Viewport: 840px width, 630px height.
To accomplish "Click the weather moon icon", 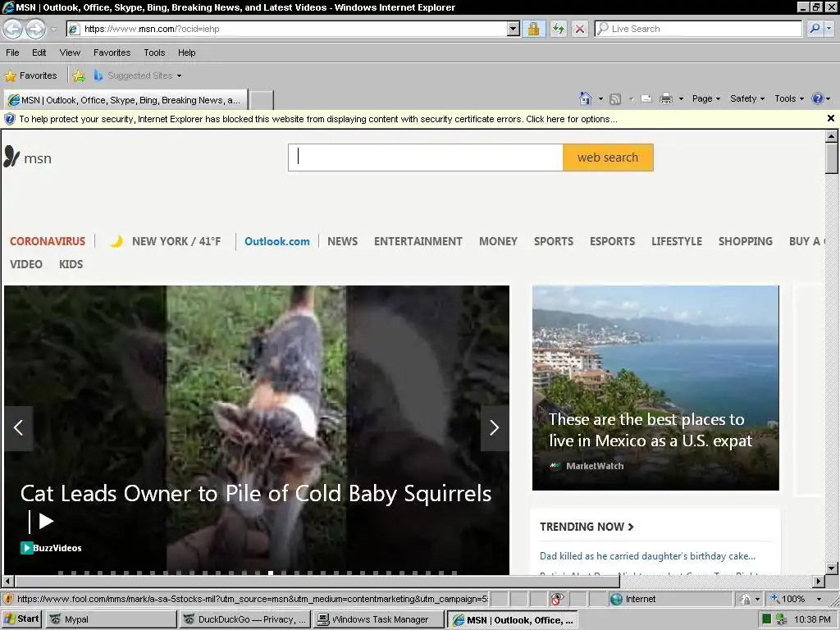I will [x=116, y=242].
